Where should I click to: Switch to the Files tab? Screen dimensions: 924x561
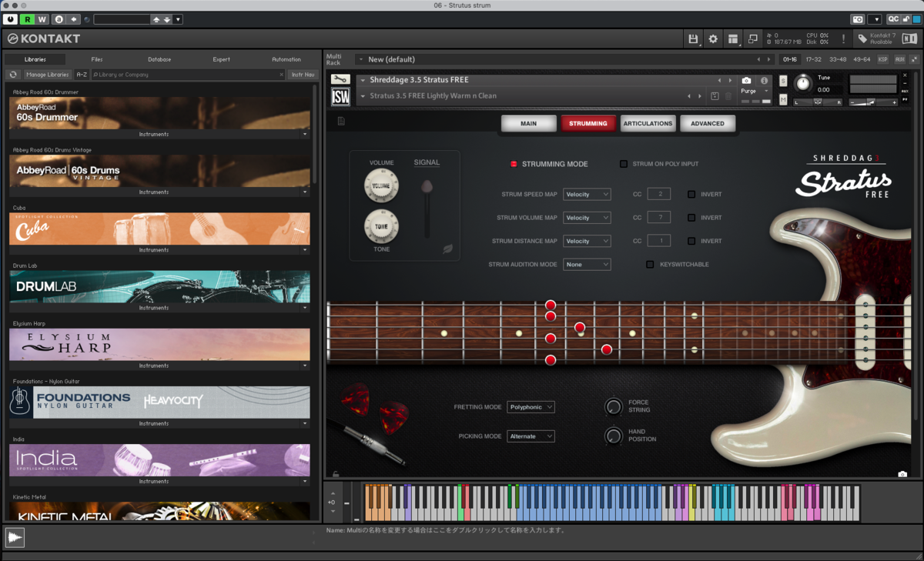point(97,59)
